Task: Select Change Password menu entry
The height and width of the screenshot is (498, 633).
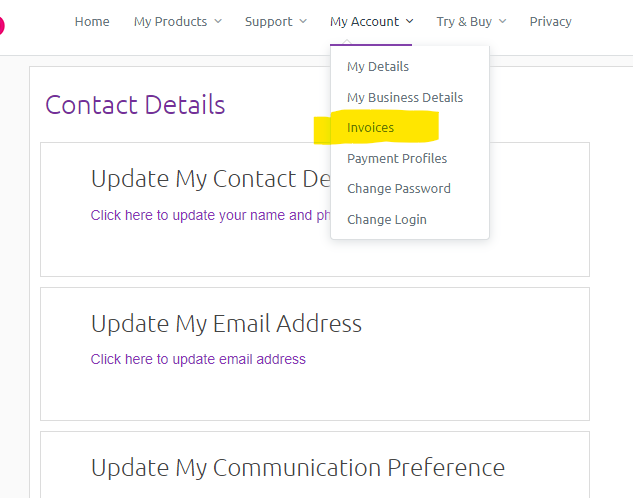Action: click(399, 188)
